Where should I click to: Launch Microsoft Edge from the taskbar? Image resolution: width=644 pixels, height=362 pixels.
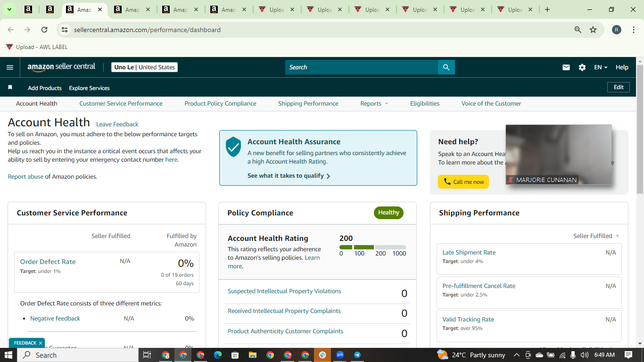pos(217,355)
